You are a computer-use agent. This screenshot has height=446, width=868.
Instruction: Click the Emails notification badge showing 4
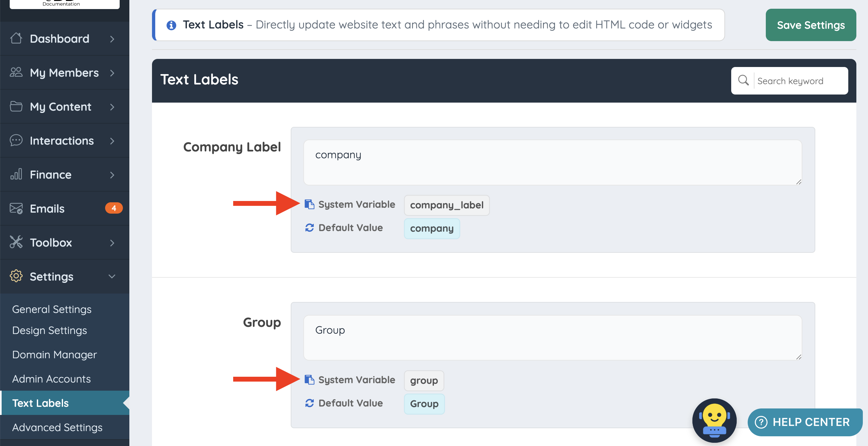[114, 208]
